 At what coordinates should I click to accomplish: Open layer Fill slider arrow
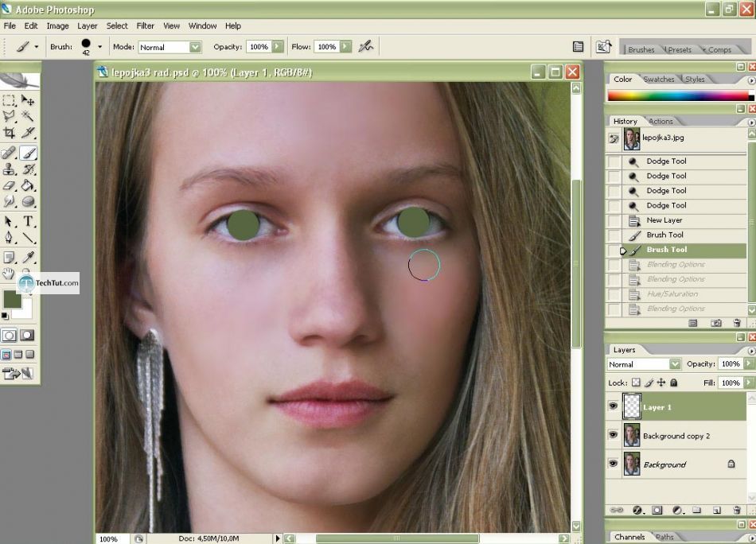tap(749, 383)
